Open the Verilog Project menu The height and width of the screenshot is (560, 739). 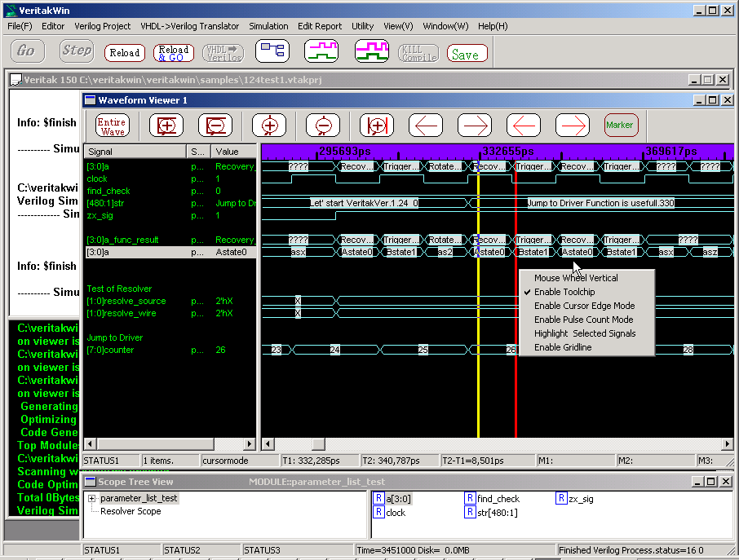(103, 26)
